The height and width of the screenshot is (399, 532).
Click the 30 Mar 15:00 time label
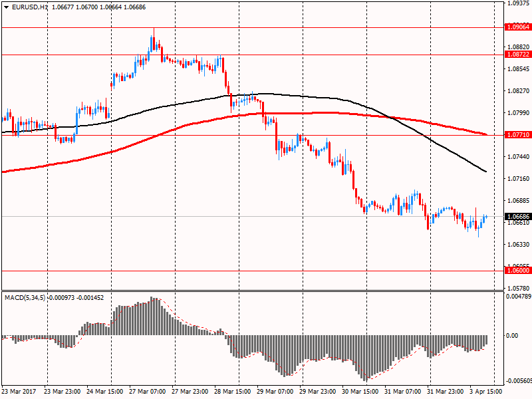click(360, 392)
